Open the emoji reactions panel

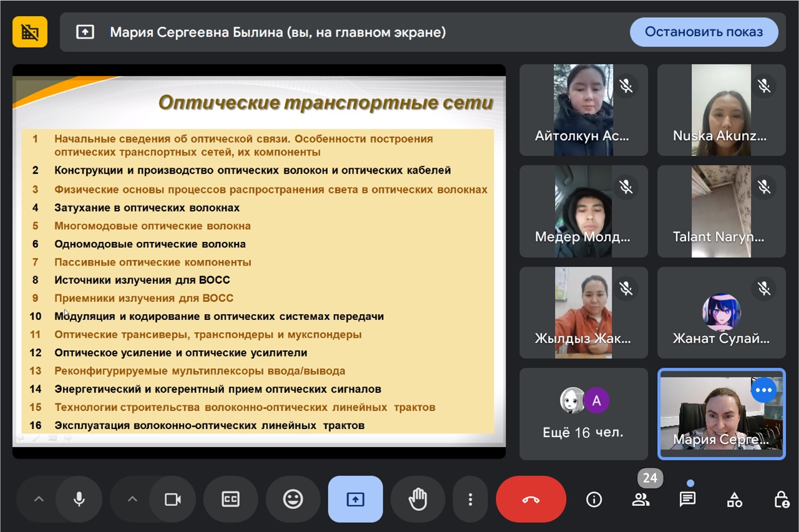pos(293,499)
